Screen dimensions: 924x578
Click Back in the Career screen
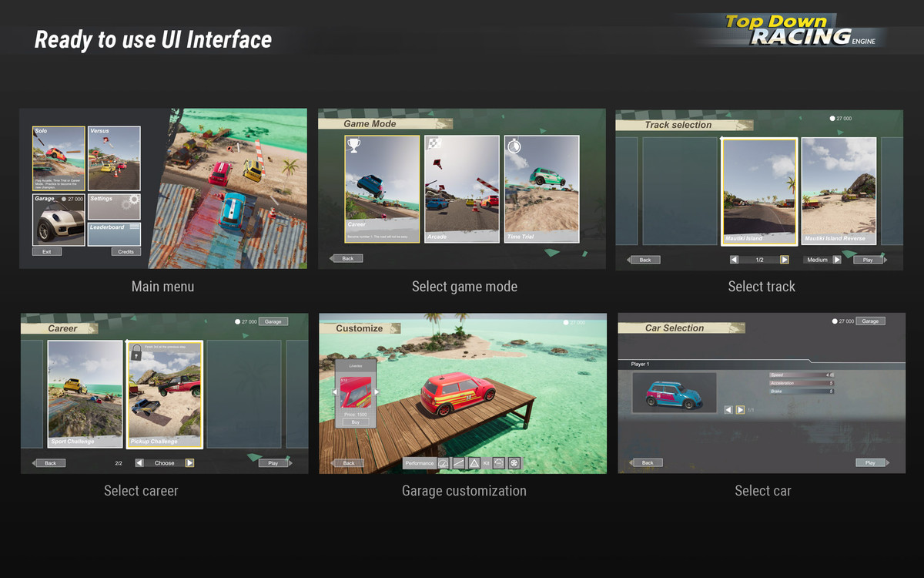pos(50,463)
